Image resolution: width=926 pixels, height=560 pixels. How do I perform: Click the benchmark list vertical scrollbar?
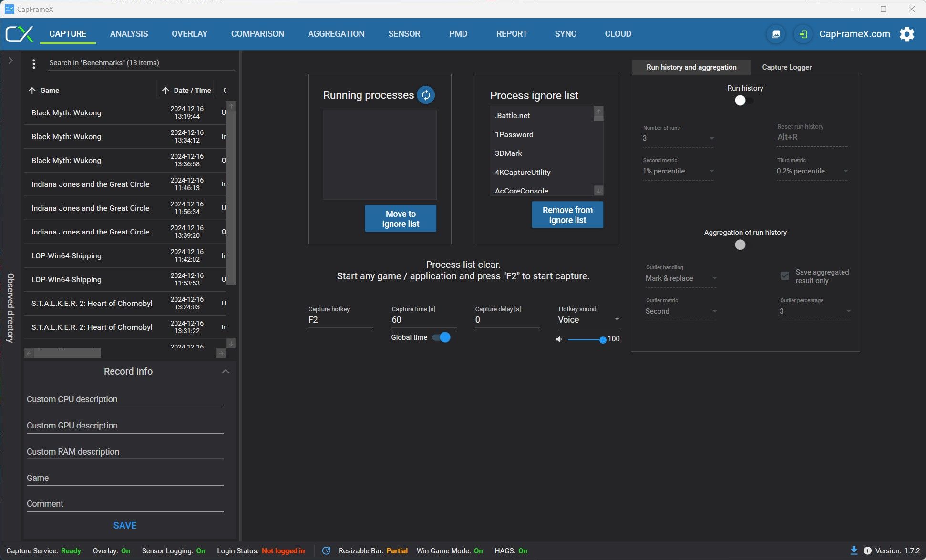pyautogui.click(x=231, y=199)
